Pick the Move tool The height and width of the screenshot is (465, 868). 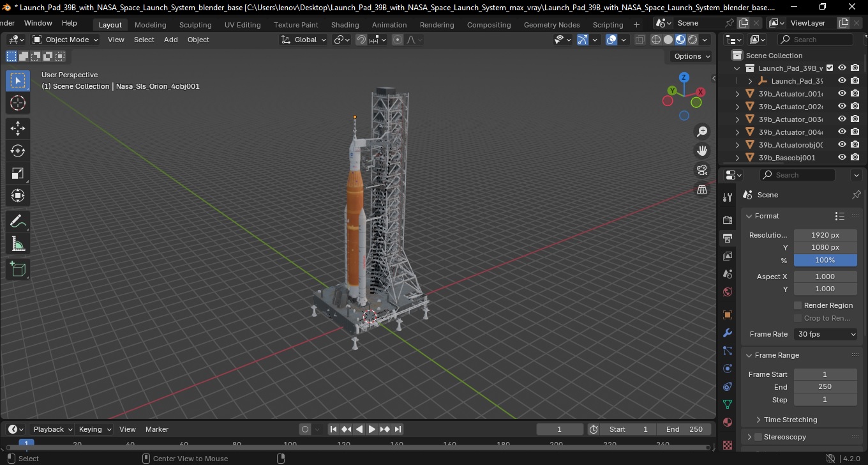coord(18,128)
